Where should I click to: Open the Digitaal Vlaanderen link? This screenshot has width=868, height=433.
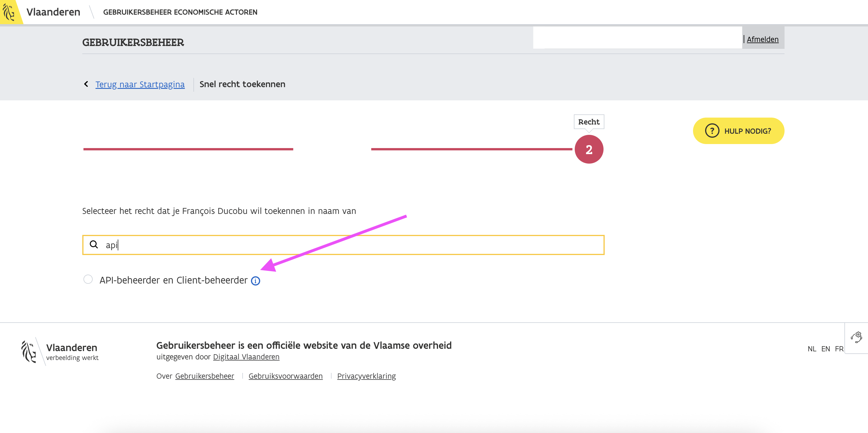click(246, 357)
